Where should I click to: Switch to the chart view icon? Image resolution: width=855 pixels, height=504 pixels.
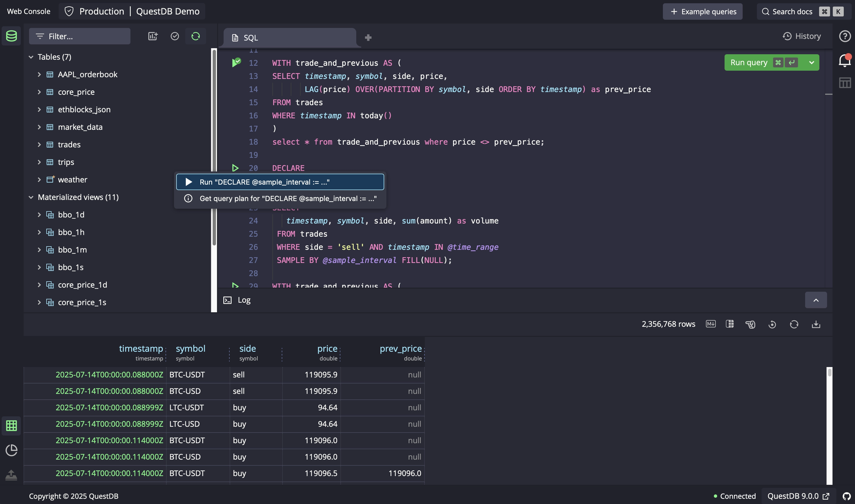click(11, 450)
